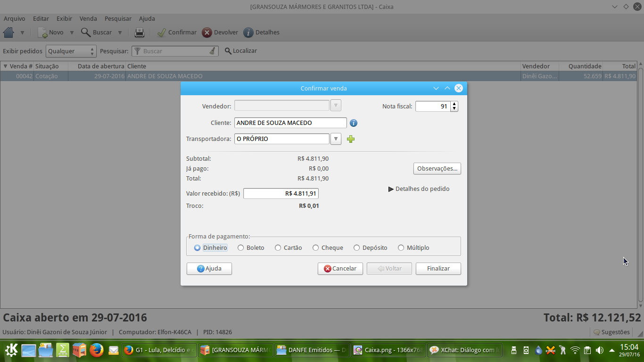644x362 pixels.
Task: Open the Editar menu
Action: pyautogui.click(x=41, y=18)
